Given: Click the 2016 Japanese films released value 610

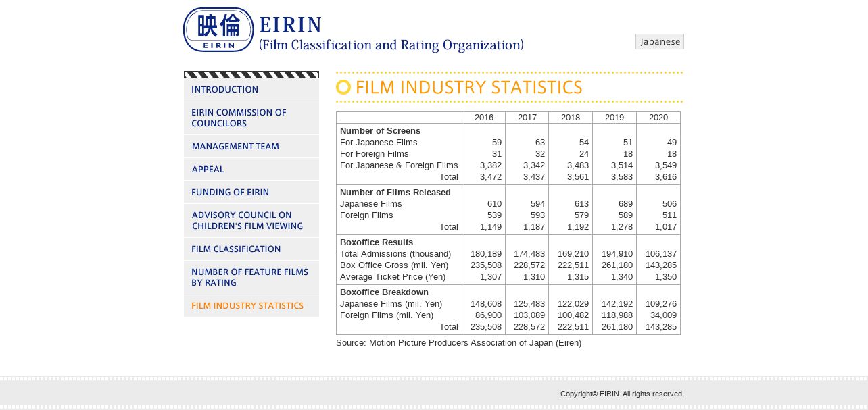Looking at the screenshot, I should click(494, 204).
